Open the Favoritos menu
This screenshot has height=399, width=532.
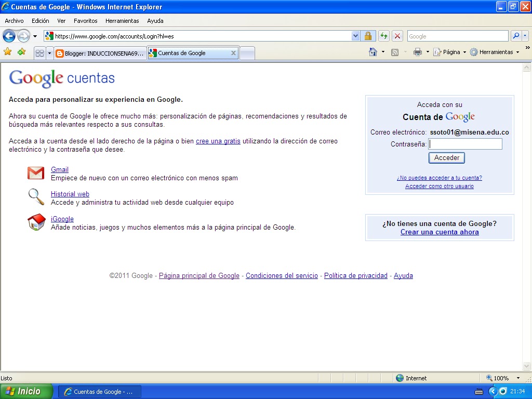(85, 21)
